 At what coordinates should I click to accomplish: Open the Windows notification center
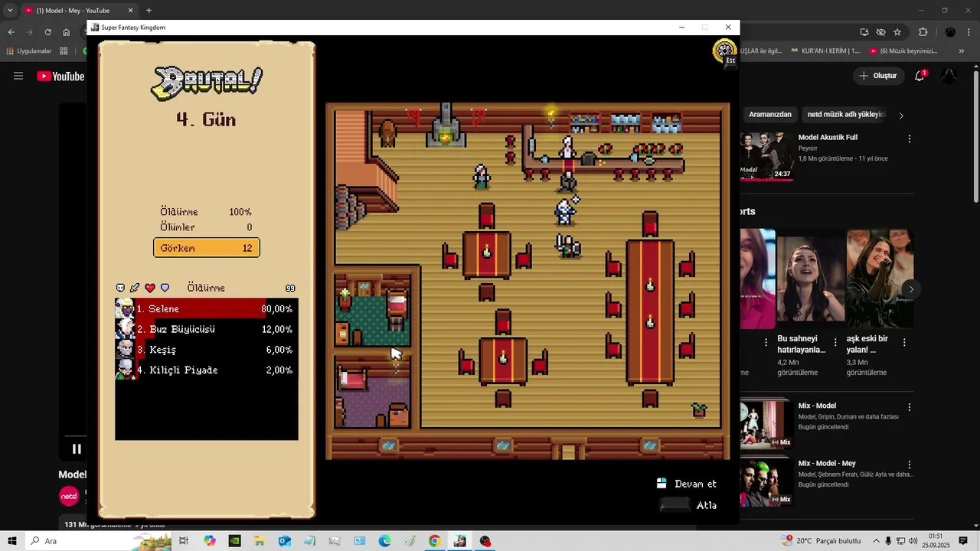pos(964,541)
